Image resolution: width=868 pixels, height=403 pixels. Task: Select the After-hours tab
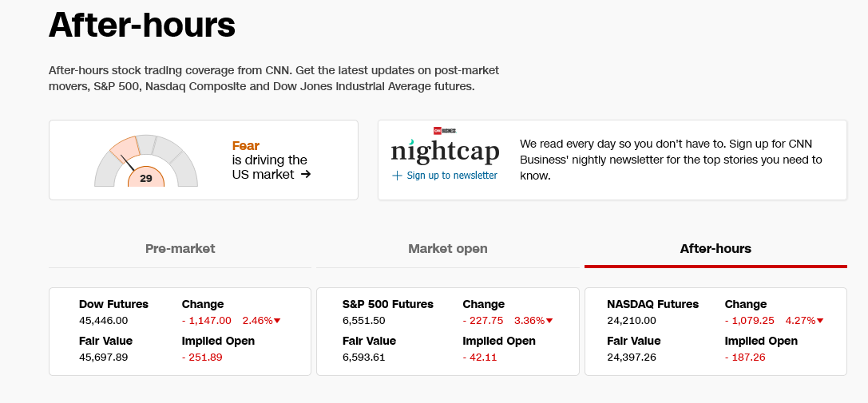coord(715,248)
